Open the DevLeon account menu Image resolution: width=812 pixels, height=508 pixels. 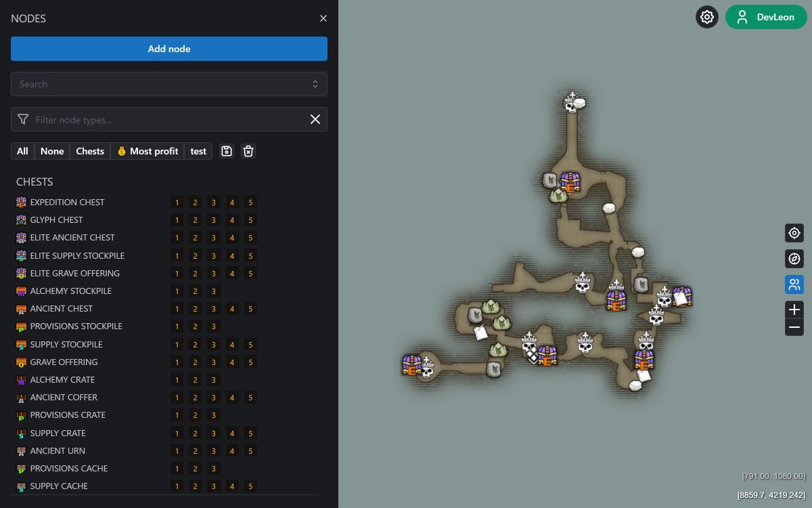(767, 17)
